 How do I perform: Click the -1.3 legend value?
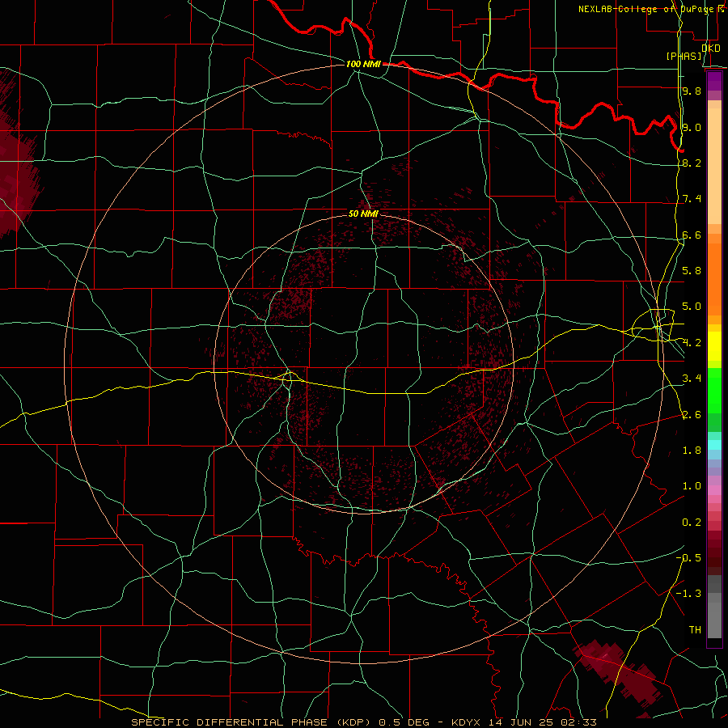click(688, 594)
